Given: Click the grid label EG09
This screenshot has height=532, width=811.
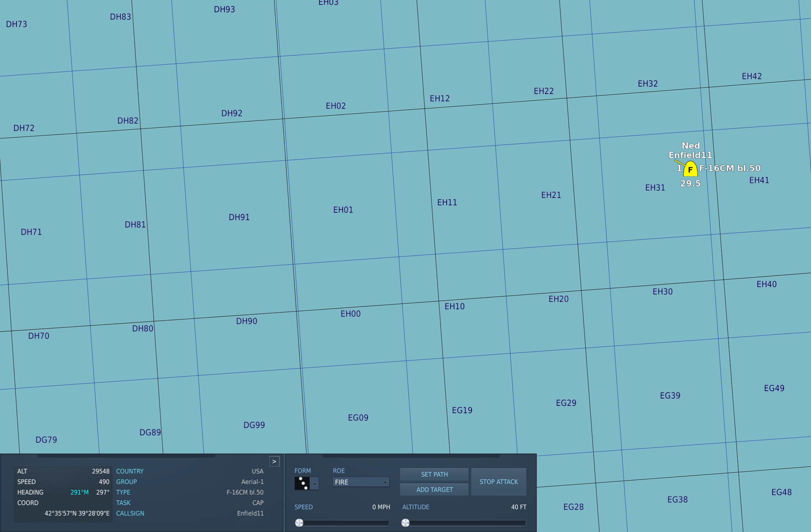Looking at the screenshot, I should [x=358, y=418].
